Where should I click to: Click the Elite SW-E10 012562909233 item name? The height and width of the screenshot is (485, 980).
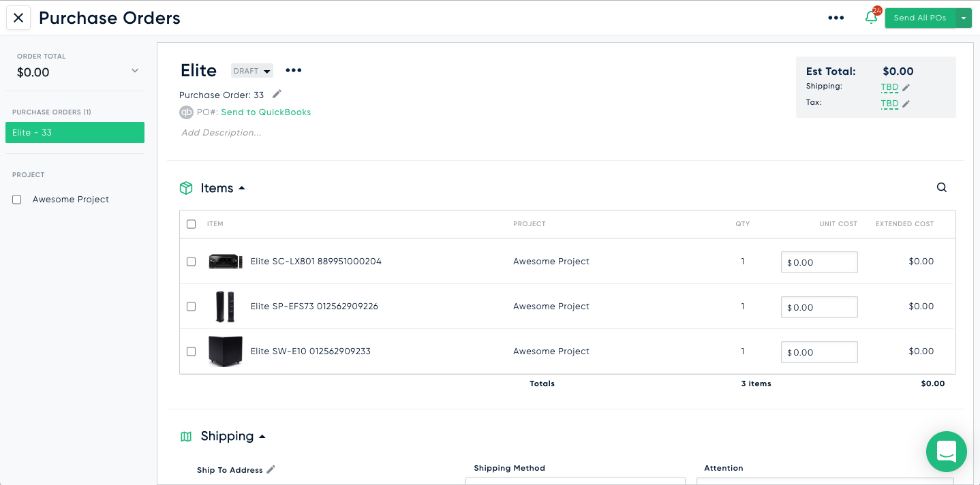311,351
